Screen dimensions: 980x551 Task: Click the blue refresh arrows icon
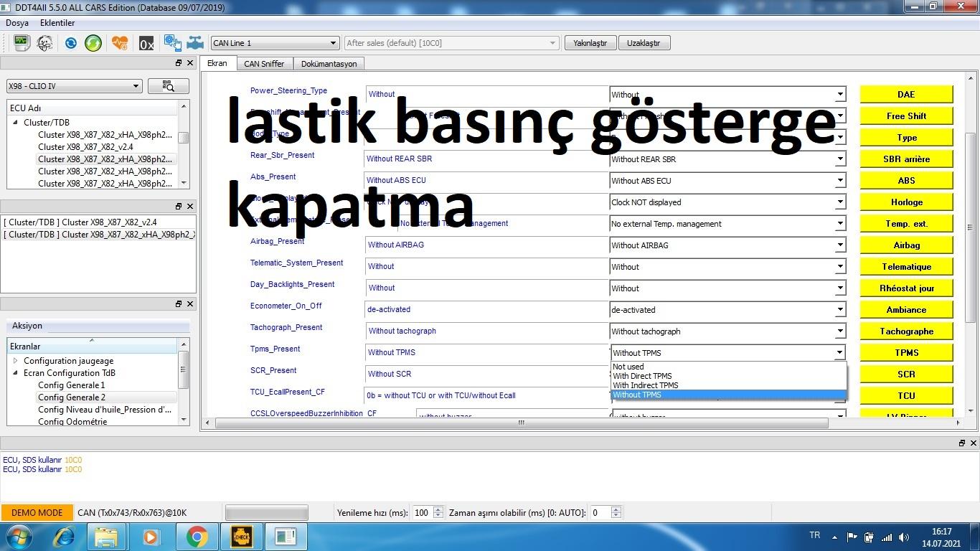[70, 43]
